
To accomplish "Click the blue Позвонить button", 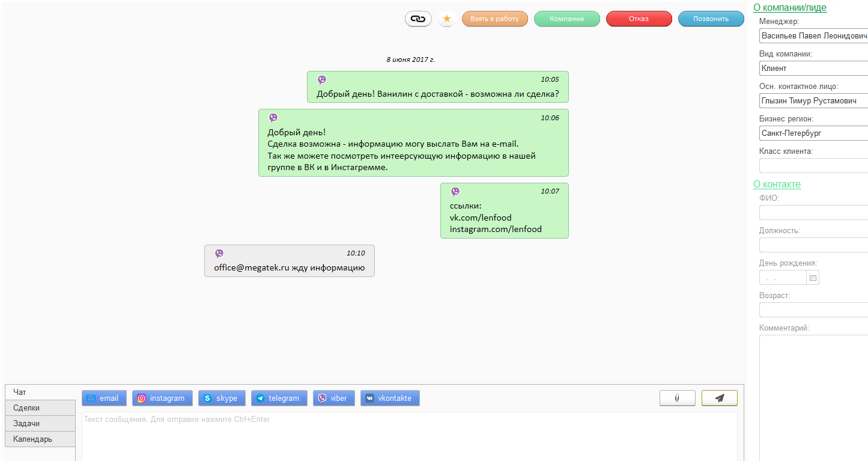I will [711, 19].
